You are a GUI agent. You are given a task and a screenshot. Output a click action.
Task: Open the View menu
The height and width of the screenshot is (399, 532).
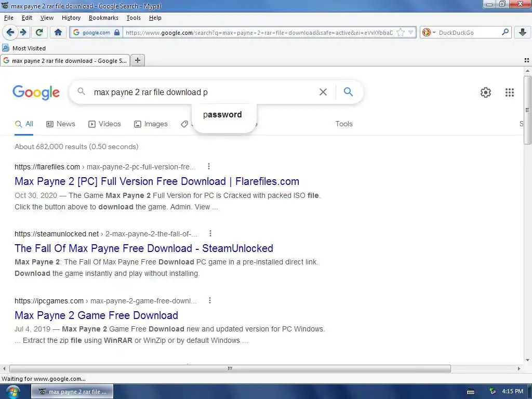tap(47, 18)
